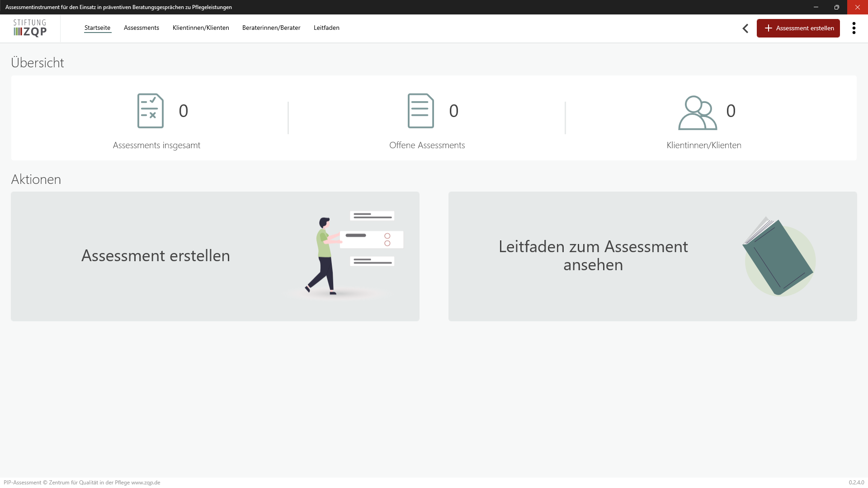Restore down the application window
Screen dimensions: 868x488
click(x=836, y=7)
